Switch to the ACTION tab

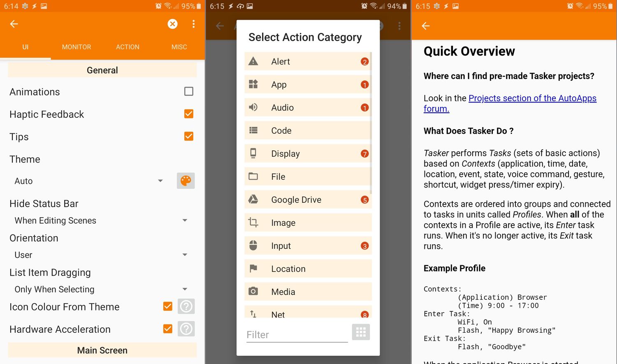(x=128, y=47)
